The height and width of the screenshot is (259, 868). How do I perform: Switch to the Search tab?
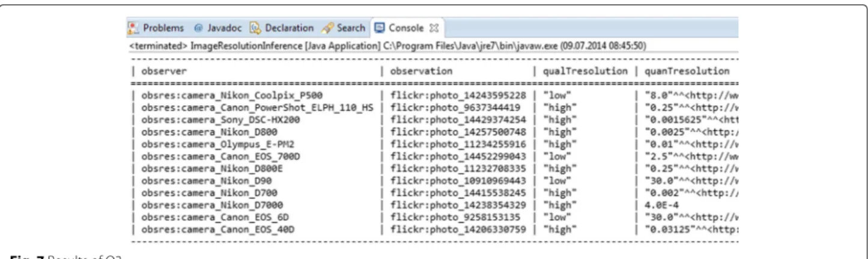click(343, 28)
